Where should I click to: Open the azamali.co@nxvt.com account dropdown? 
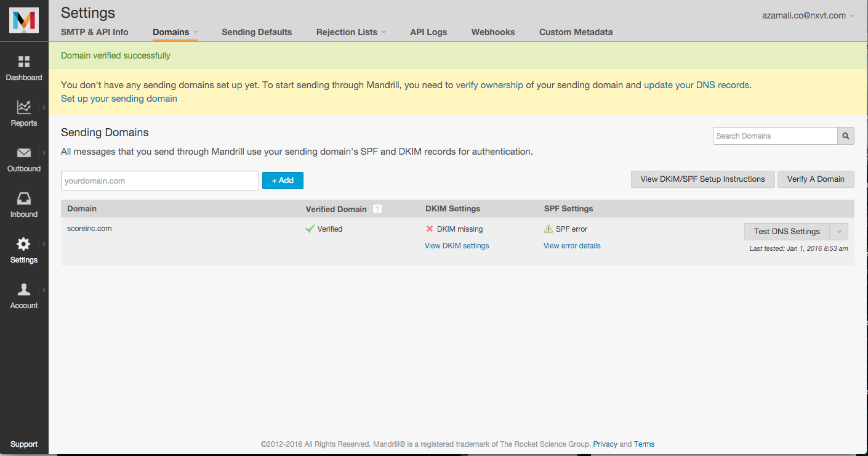(x=808, y=15)
